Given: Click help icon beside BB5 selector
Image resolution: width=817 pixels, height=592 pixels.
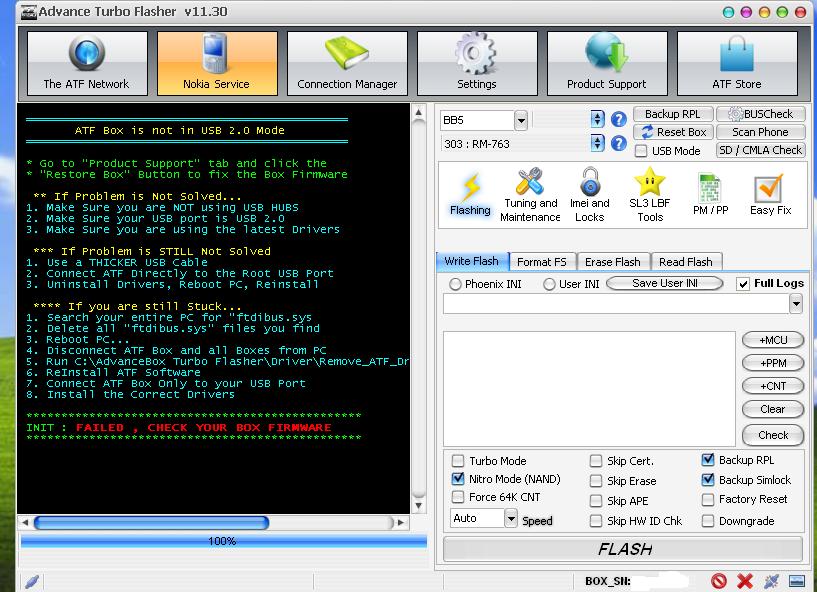Looking at the screenshot, I should pyautogui.click(x=618, y=120).
